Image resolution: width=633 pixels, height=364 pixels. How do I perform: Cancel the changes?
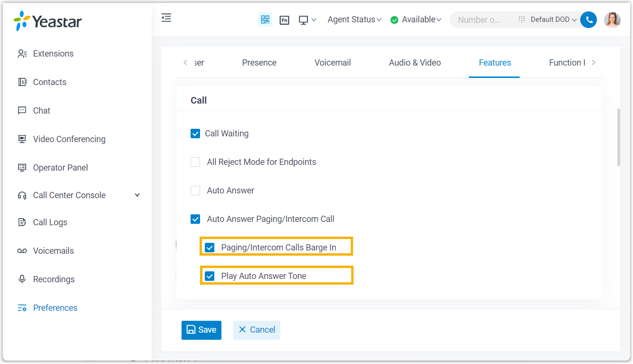(257, 330)
